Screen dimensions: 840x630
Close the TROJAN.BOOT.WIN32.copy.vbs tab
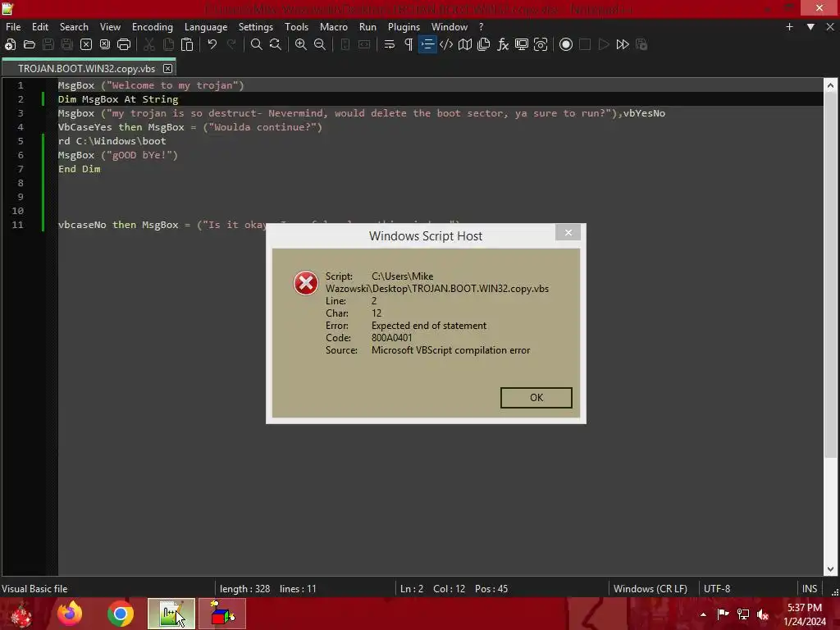[x=167, y=69]
